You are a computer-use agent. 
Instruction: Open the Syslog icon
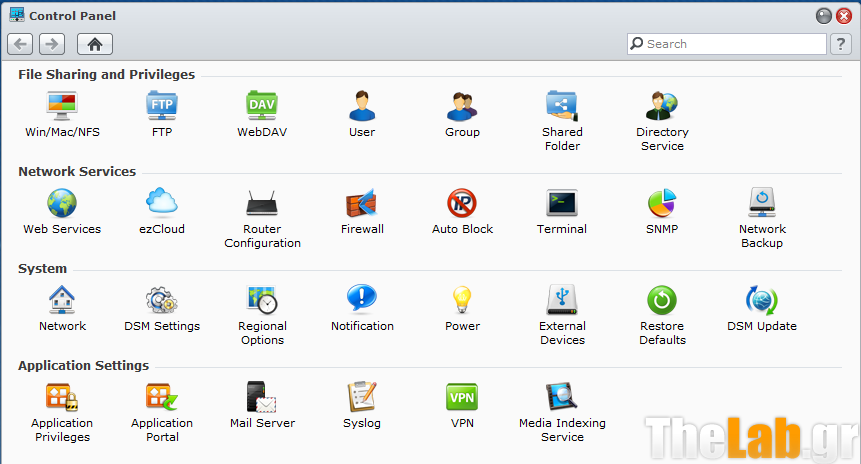362,397
